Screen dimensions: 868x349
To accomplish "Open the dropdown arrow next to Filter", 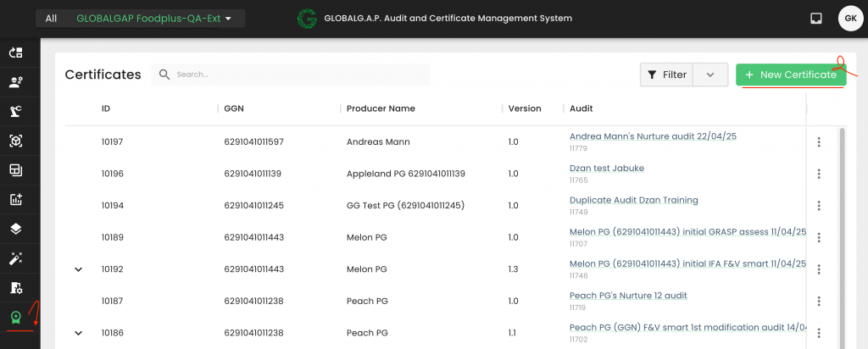I will click(710, 75).
